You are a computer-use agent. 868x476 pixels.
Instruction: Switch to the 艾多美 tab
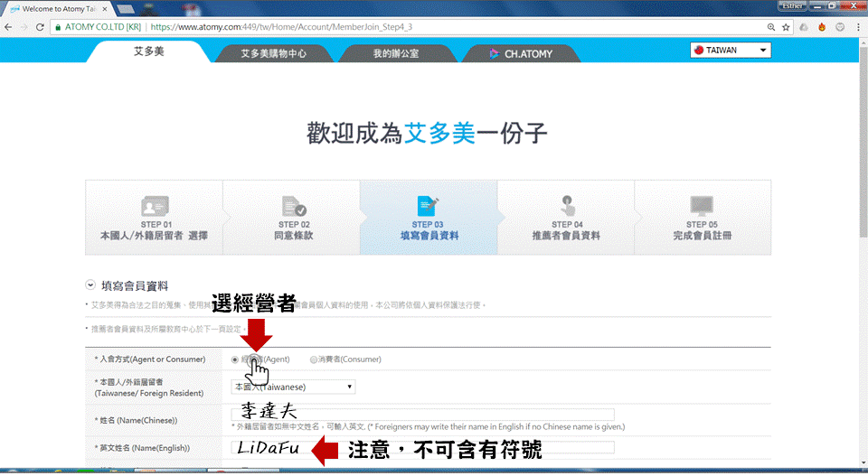click(148, 51)
